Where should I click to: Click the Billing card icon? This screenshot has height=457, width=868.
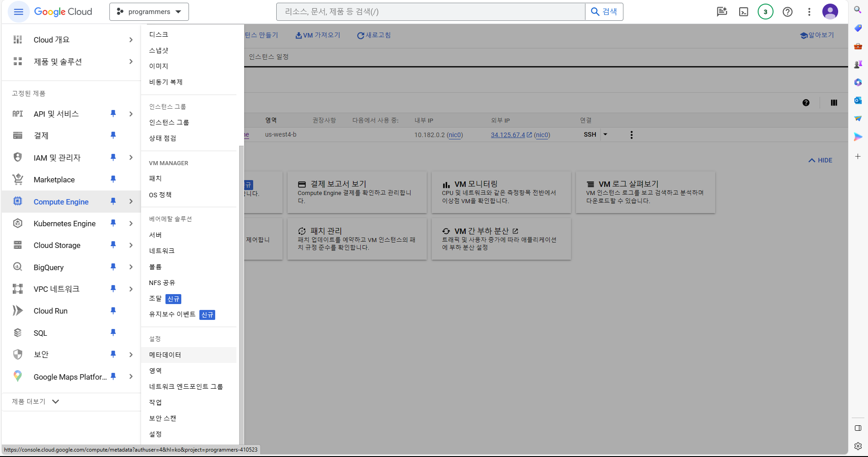(x=18, y=135)
